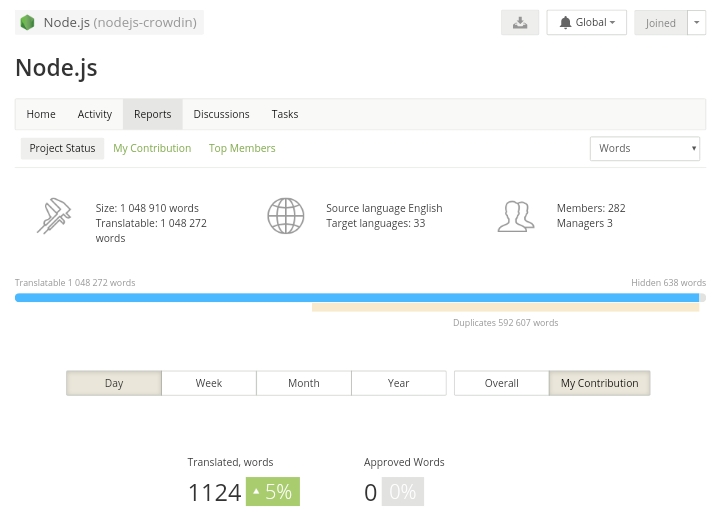
Task: Click the blue translatable progress bar
Action: click(357, 298)
